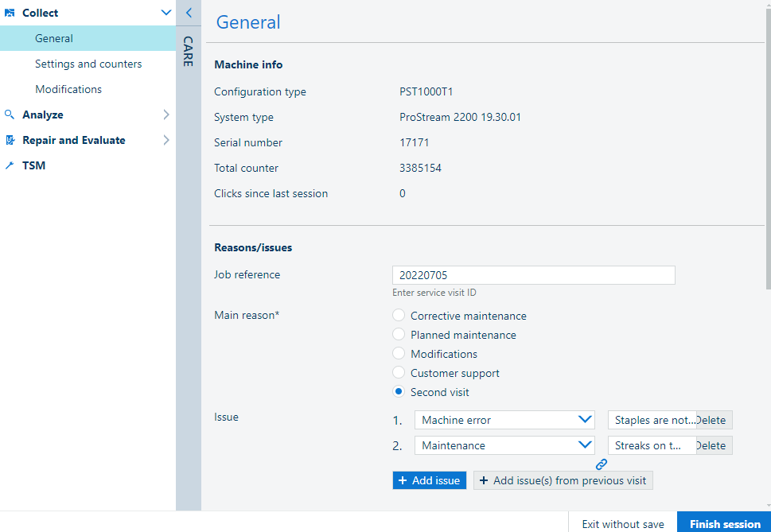Click the Job reference input field
The height and width of the screenshot is (532, 771).
533,275
